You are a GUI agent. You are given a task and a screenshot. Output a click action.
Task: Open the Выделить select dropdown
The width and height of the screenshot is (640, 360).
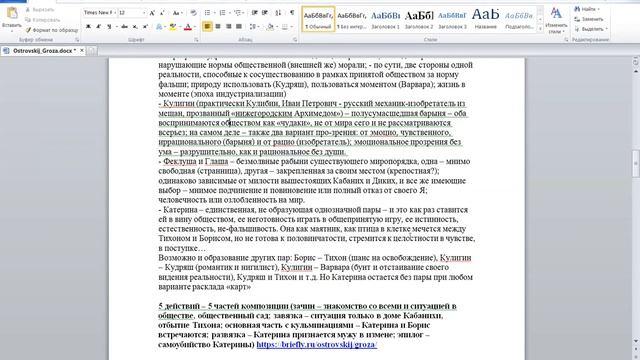tap(591, 29)
